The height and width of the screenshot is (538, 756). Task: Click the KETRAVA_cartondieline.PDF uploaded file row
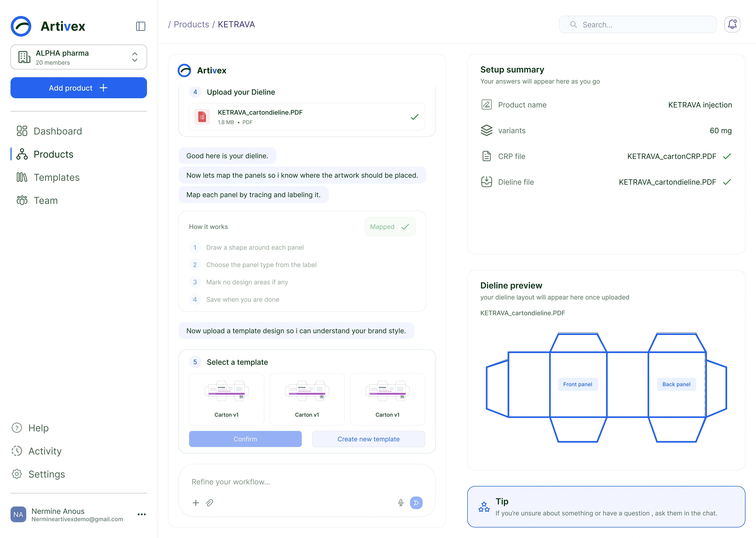point(307,117)
